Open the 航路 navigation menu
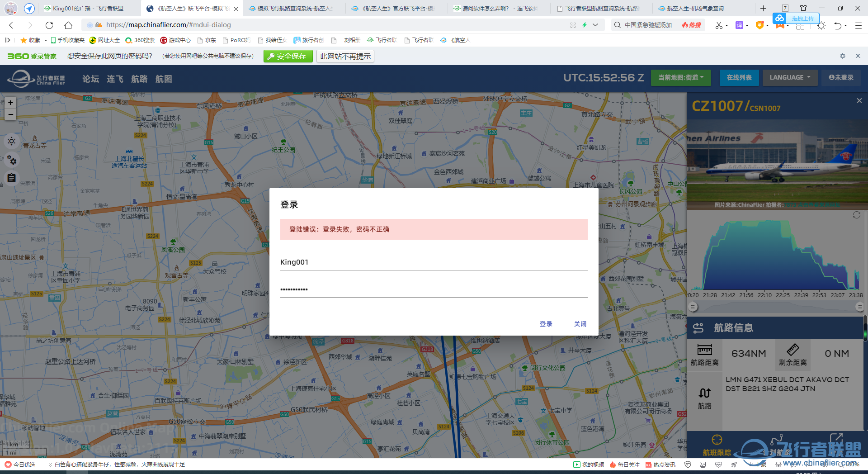Viewport: 868px width, 474px height. (139, 79)
